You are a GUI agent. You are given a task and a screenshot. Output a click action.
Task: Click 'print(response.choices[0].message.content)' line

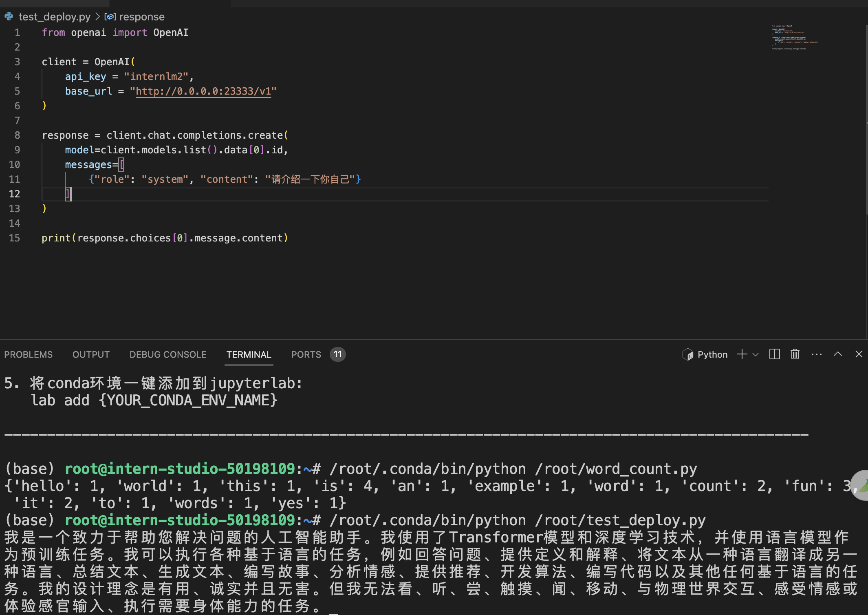point(165,238)
